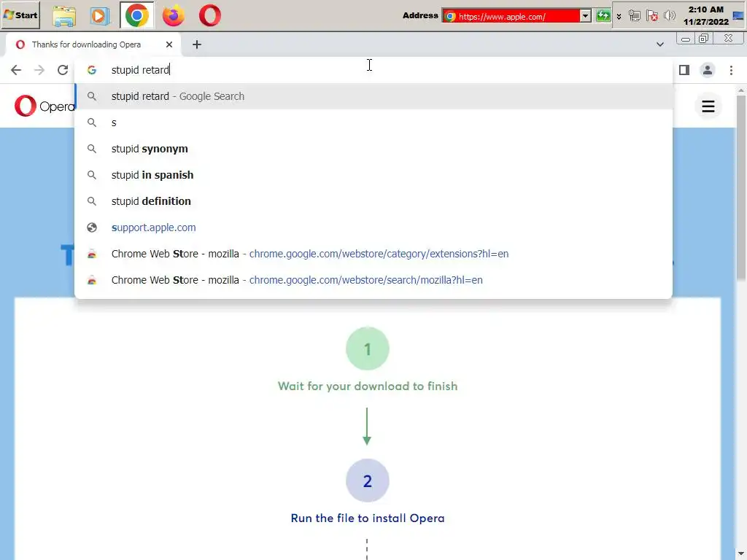747x560 pixels.
Task: Go back with the Back arrow
Action: coord(16,70)
